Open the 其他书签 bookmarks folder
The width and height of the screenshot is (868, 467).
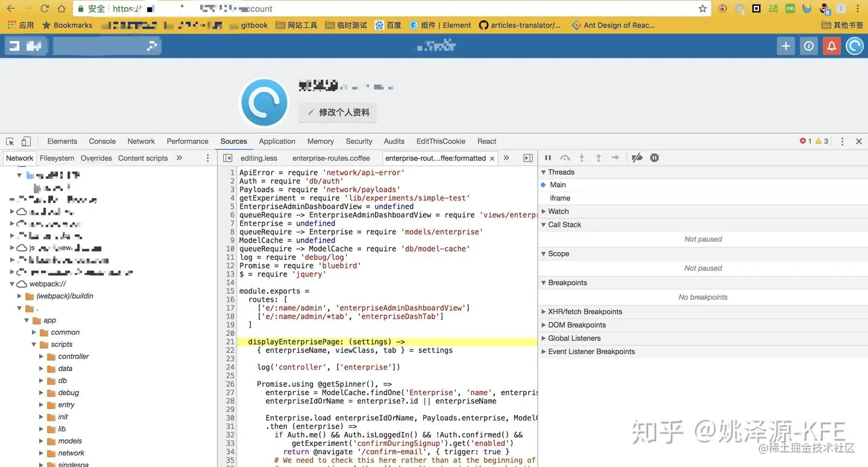click(x=842, y=25)
